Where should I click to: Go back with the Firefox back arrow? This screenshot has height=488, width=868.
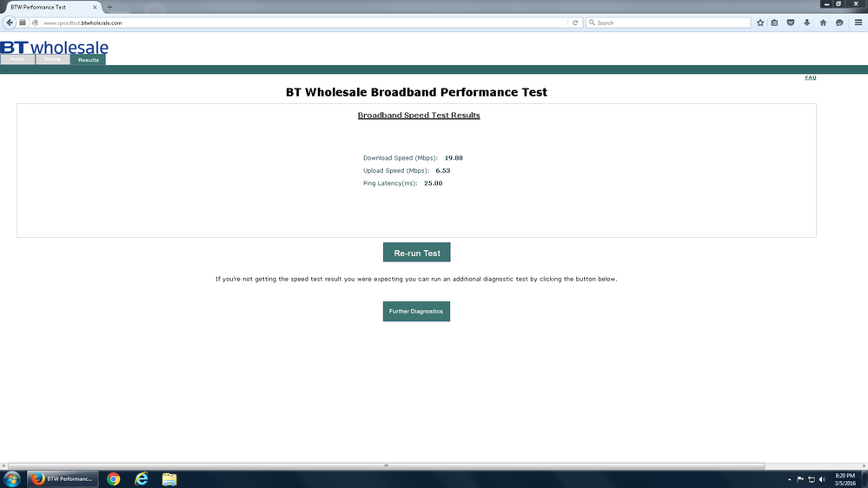(10, 23)
